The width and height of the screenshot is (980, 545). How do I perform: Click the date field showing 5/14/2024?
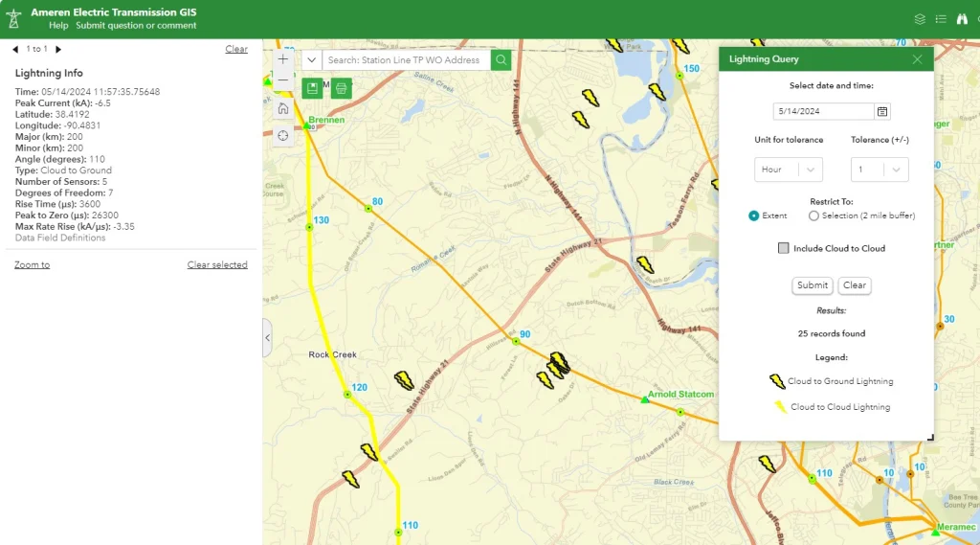(823, 111)
